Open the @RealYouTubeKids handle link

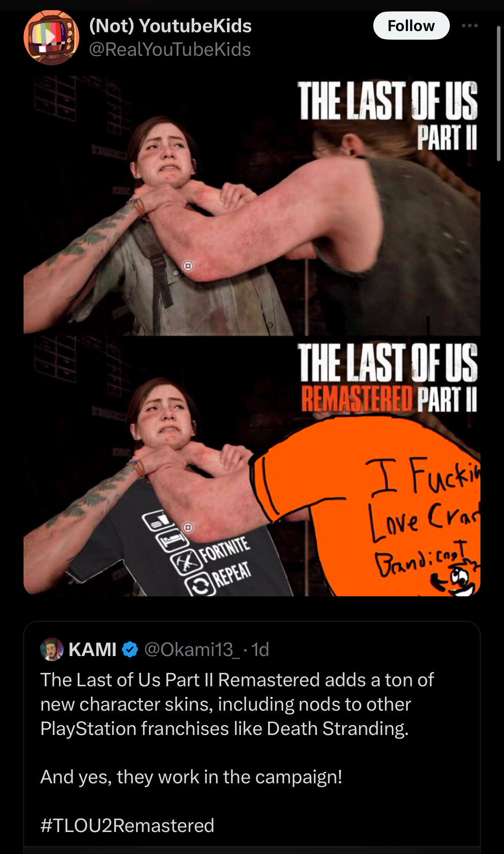coord(170,49)
